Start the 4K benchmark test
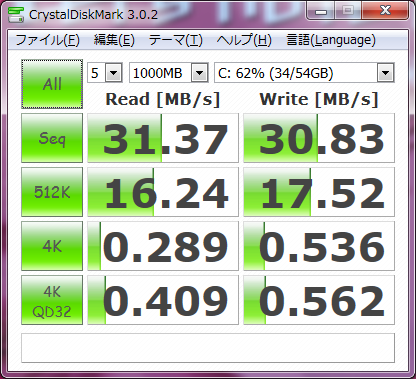The image size is (416, 379). pos(52,246)
